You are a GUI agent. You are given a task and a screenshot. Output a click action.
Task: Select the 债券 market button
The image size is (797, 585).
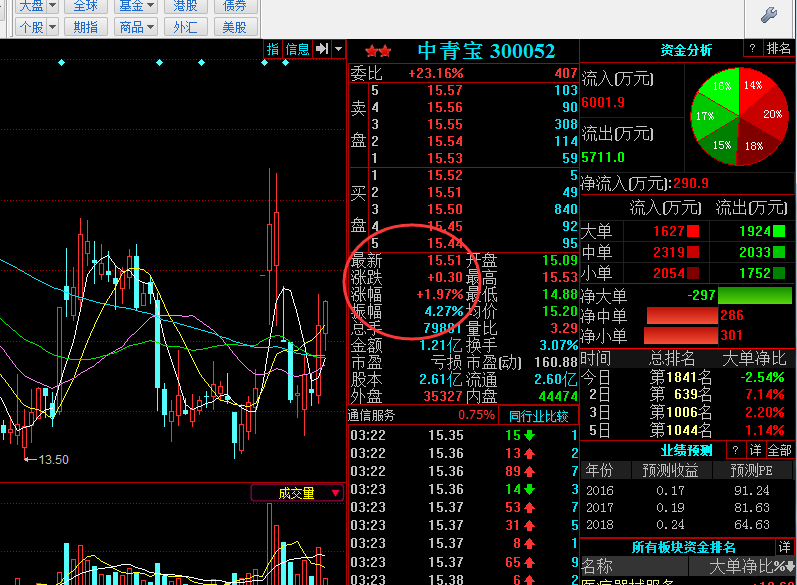click(234, 5)
